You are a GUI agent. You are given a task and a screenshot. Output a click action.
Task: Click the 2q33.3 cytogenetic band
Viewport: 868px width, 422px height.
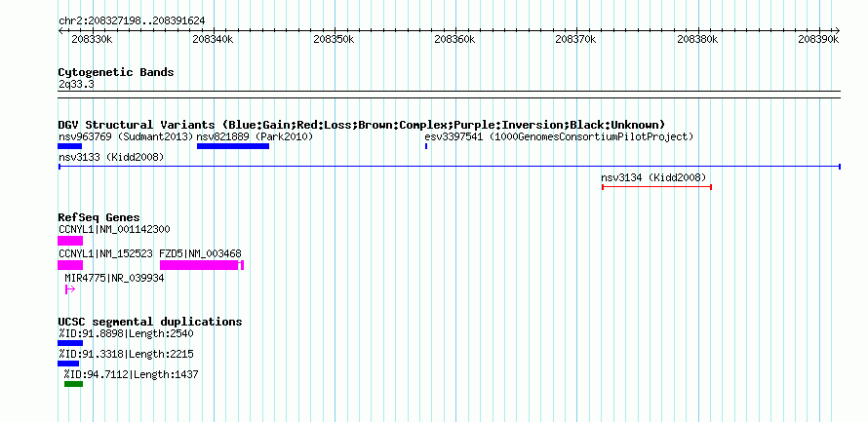(450, 94)
